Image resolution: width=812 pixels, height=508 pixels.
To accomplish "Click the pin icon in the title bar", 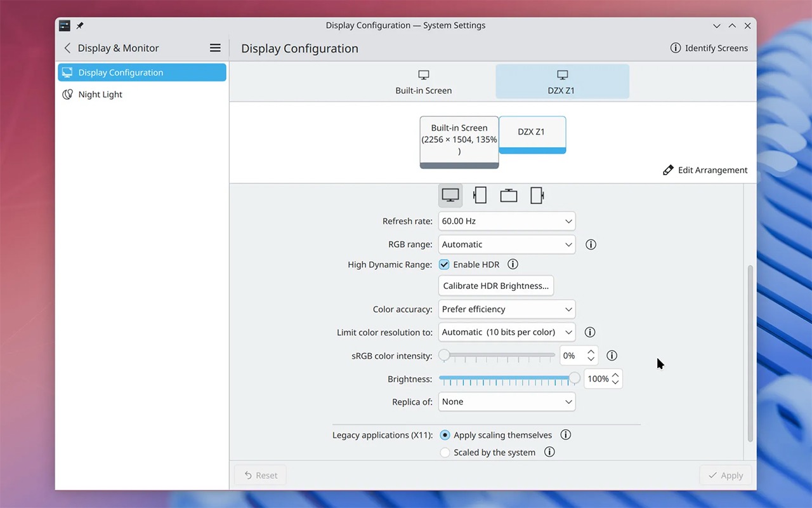I will coord(80,25).
